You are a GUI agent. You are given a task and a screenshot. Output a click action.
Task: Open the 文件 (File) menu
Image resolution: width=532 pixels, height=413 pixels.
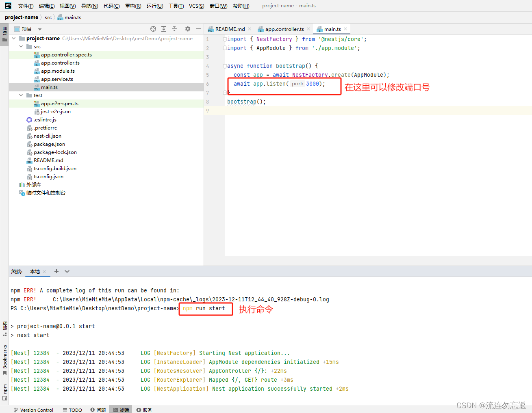pyautogui.click(x=25, y=6)
